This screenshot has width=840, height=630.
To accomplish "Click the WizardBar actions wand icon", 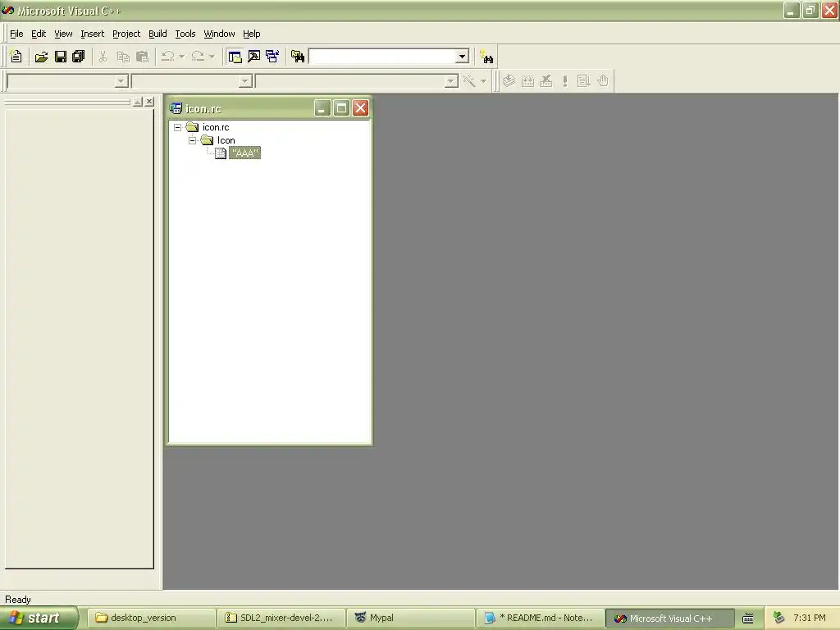I will tap(469, 81).
